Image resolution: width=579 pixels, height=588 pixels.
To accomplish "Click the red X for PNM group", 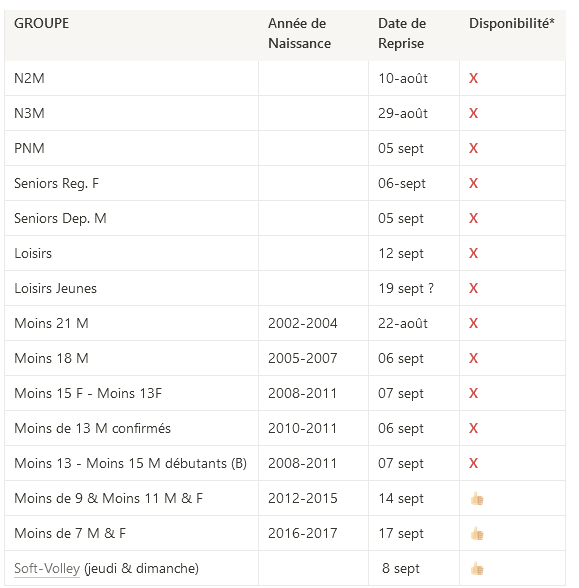I will 473,148.
